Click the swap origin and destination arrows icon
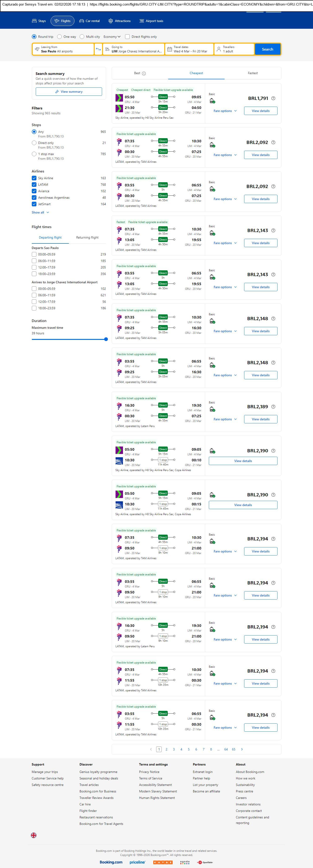The width and height of the screenshot is (313, 868). click(x=98, y=49)
